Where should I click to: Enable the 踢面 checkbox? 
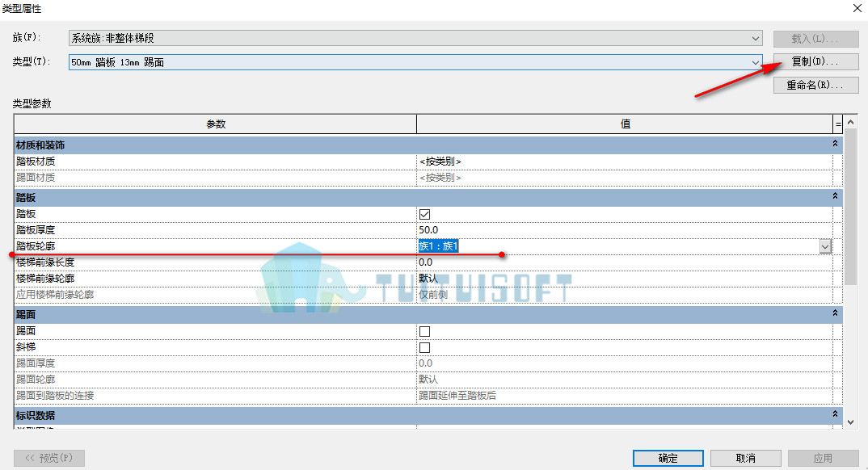424,331
